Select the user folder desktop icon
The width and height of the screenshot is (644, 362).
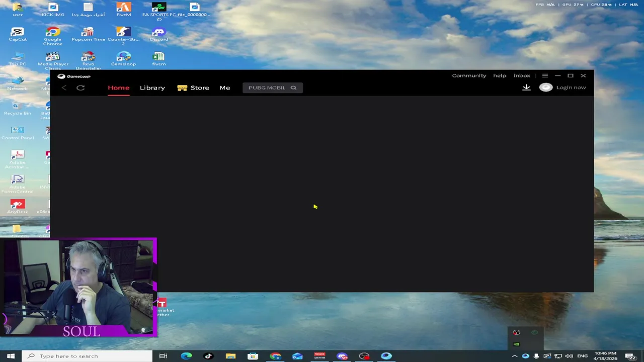(18, 10)
